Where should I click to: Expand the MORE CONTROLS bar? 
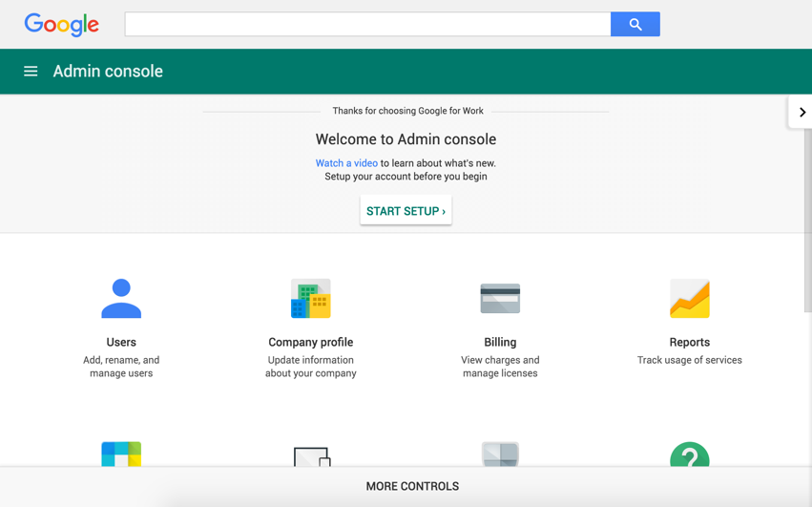pyautogui.click(x=406, y=486)
